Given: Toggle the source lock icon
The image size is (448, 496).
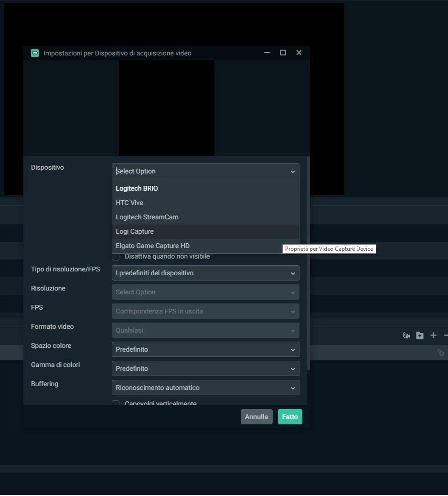Looking at the screenshot, I should [441, 352].
